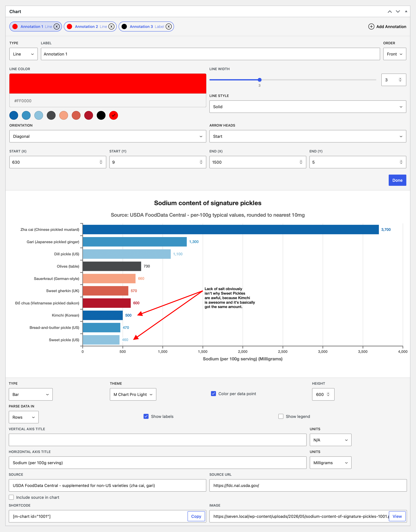This screenshot has width=416, height=532.
Task: Check Include source in chart
Action: tap(11, 497)
